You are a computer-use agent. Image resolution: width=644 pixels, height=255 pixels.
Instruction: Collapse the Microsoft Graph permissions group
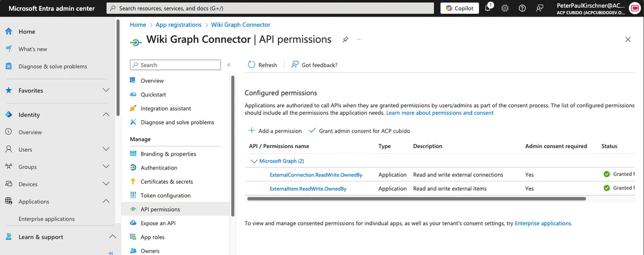253,161
